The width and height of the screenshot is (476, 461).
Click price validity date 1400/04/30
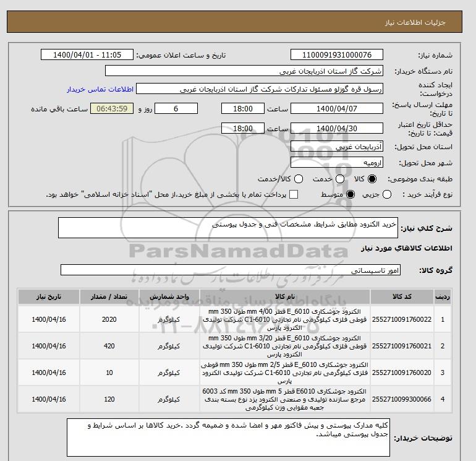point(337,128)
